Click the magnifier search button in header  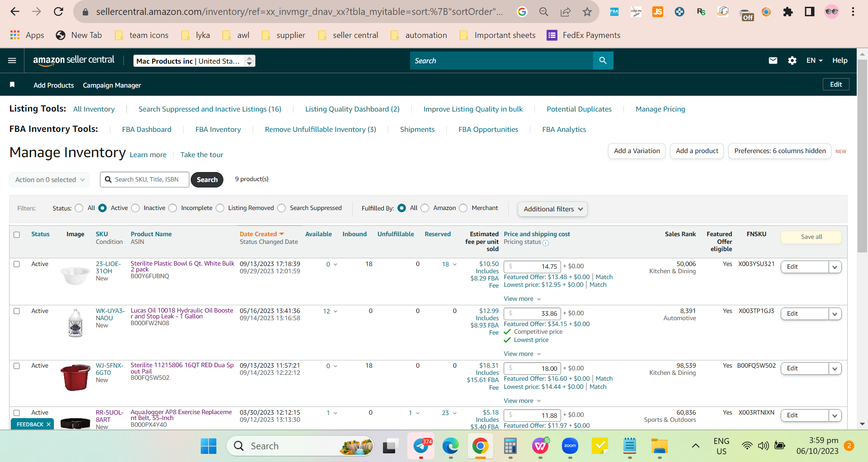point(603,61)
